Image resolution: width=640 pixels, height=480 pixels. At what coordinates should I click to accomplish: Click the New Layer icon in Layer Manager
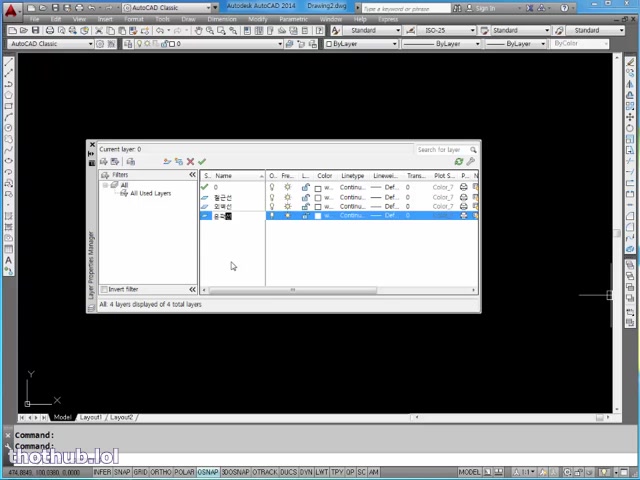(x=168, y=162)
